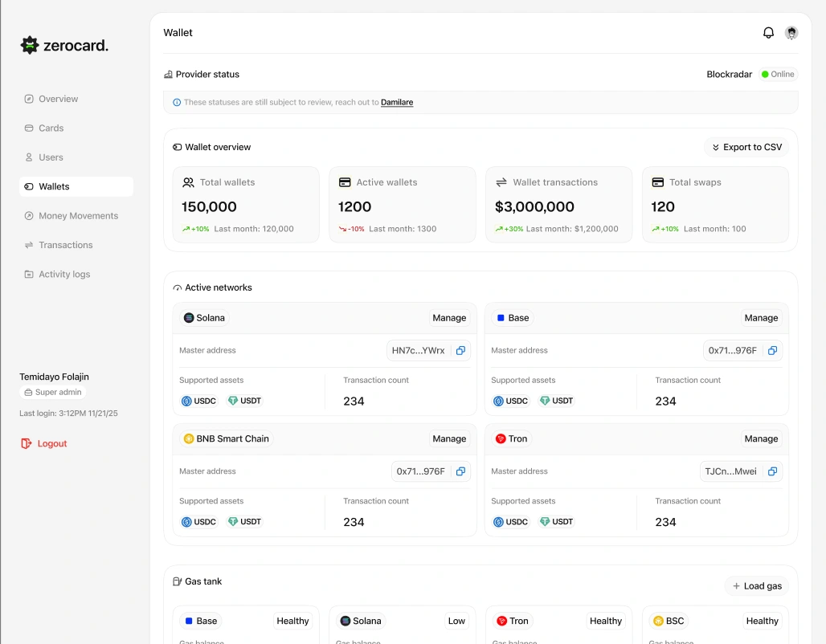Click the Active networks heading icon
The width and height of the screenshot is (826, 644).
point(177,288)
